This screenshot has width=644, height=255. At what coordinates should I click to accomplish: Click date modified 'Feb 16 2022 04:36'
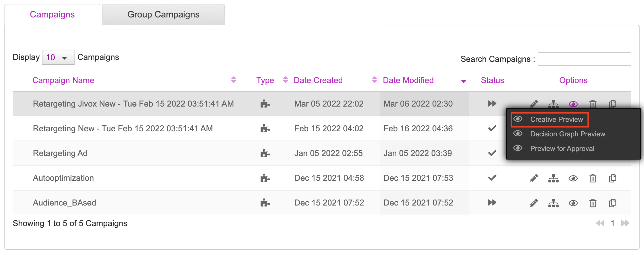point(418,128)
